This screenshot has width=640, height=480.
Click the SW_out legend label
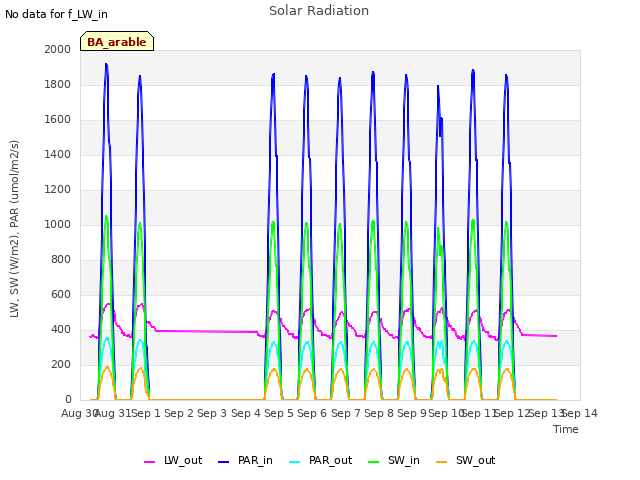(x=476, y=460)
